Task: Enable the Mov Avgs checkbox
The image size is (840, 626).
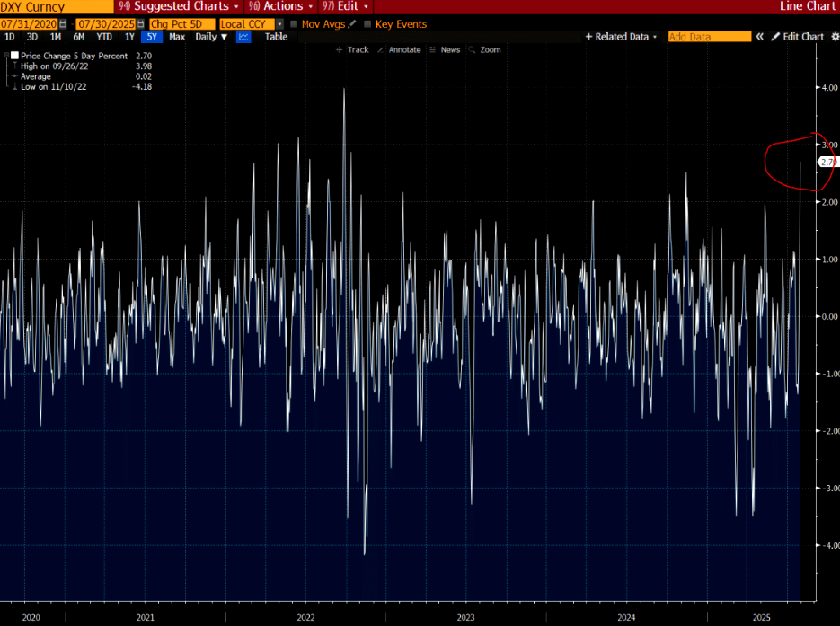Action: (294, 23)
